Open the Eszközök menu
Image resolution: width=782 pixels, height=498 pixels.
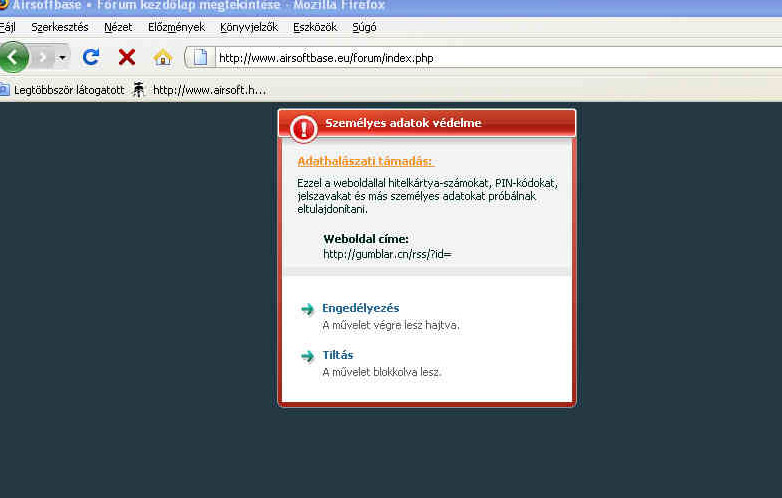point(315,27)
